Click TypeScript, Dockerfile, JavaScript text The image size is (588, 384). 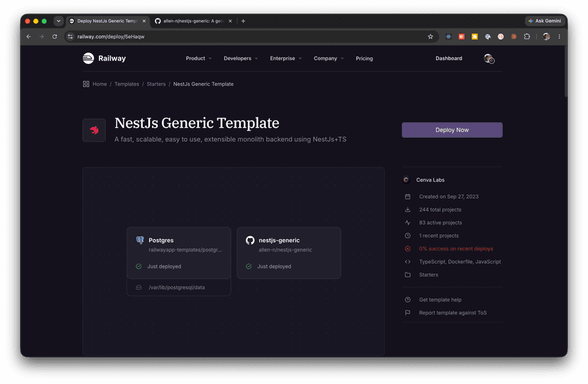tap(459, 261)
